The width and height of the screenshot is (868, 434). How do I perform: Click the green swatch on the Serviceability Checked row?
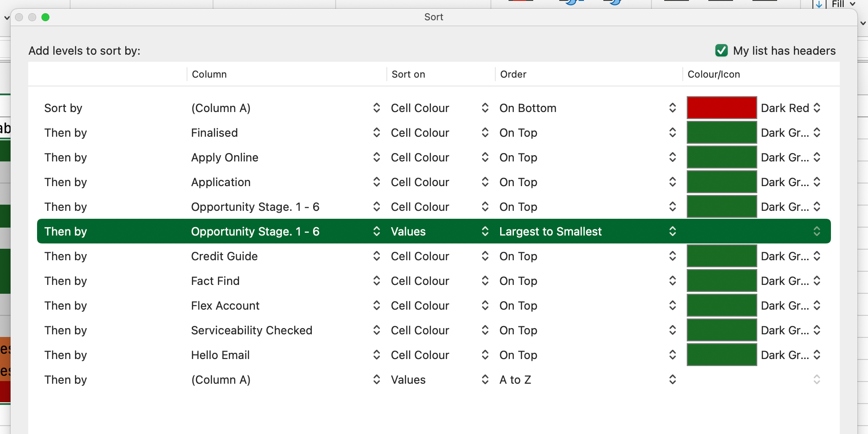722,330
